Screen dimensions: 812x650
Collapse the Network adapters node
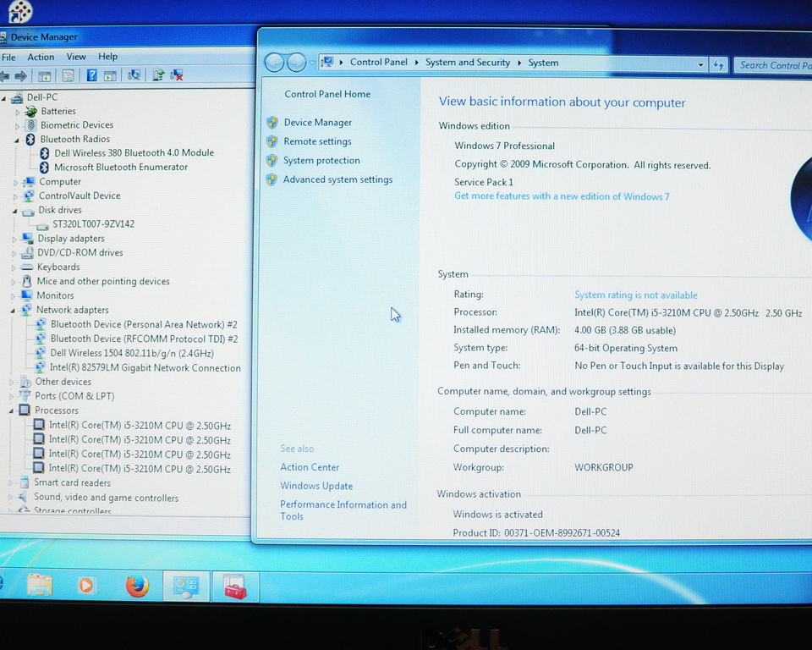point(13,311)
